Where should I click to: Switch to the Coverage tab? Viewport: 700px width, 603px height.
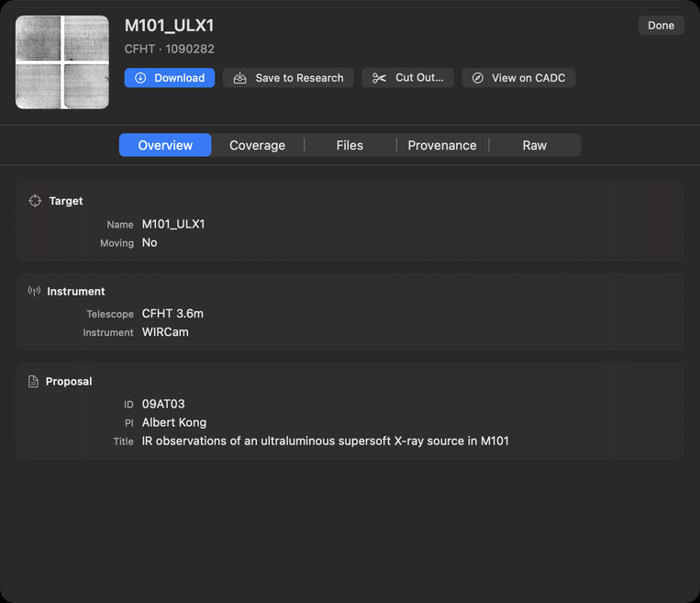click(x=258, y=145)
